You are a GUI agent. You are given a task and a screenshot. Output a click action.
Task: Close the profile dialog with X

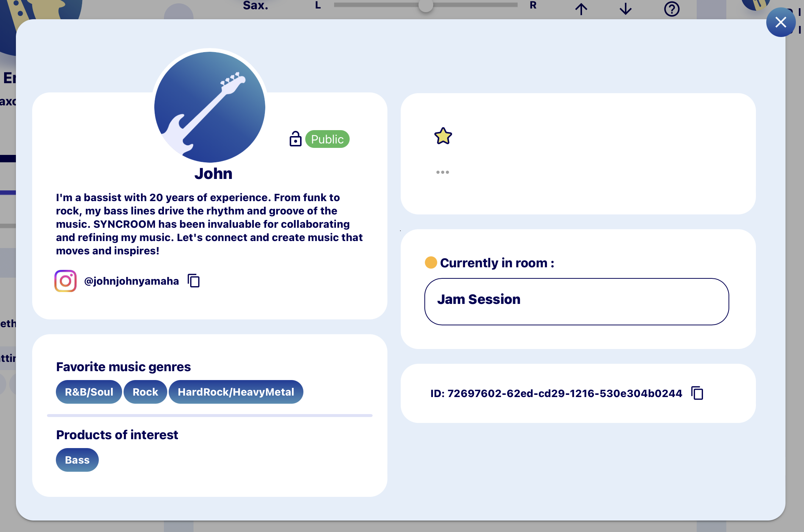[781, 22]
